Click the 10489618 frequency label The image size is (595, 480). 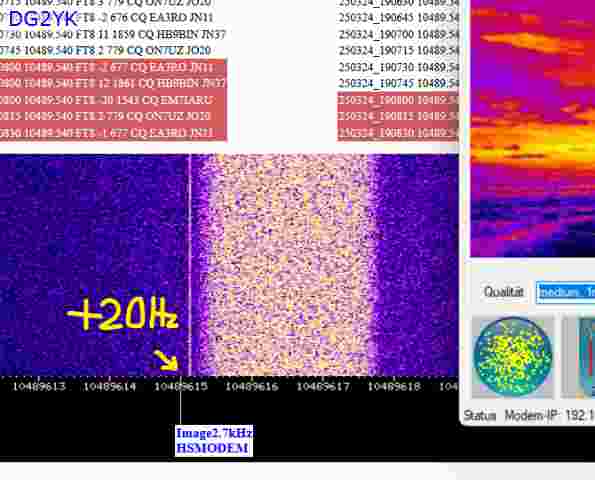[x=394, y=387]
